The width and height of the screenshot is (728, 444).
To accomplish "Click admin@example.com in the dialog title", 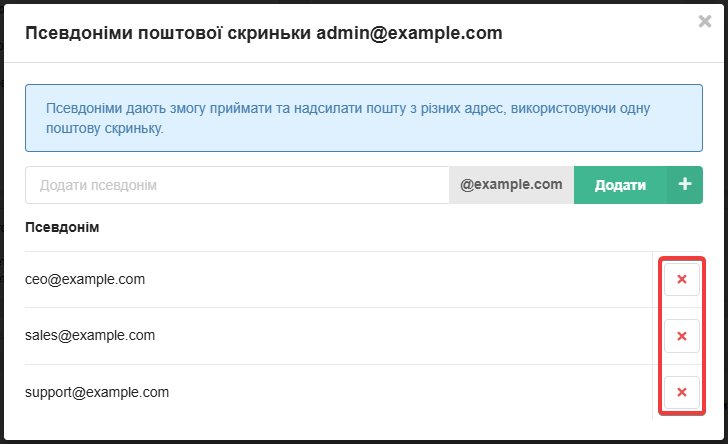I will [409, 33].
